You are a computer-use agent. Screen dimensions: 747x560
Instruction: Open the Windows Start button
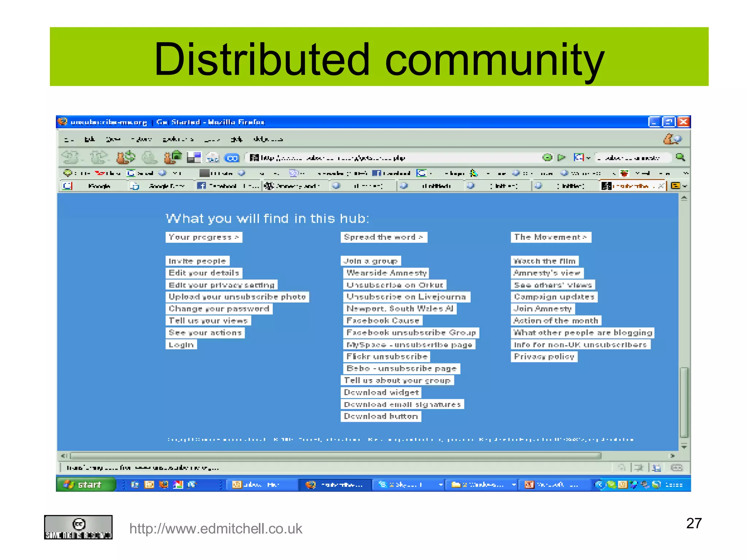click(x=86, y=485)
